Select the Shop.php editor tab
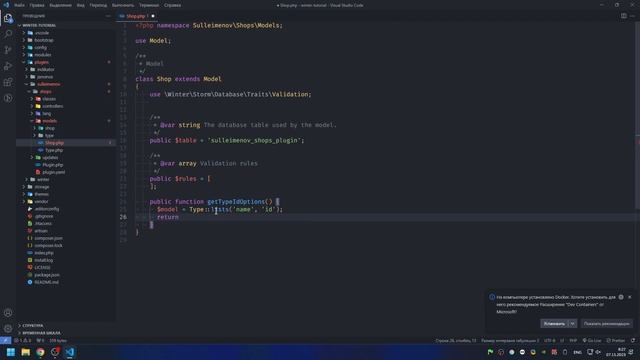Viewport: 640px width, 360px height. (136, 16)
